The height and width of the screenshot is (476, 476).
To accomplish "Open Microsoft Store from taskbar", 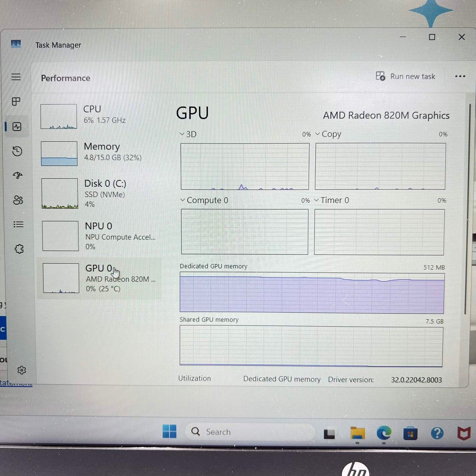I will click(x=410, y=434).
